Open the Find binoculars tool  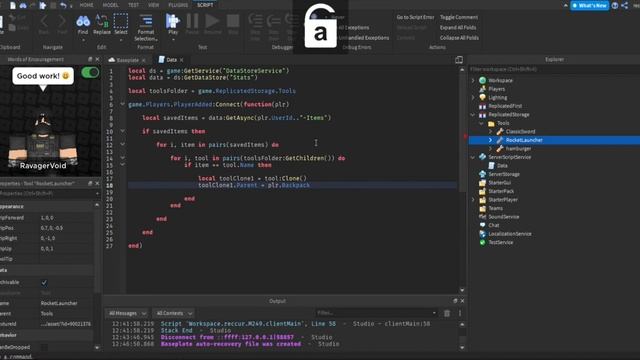pyautogui.click(x=83, y=21)
